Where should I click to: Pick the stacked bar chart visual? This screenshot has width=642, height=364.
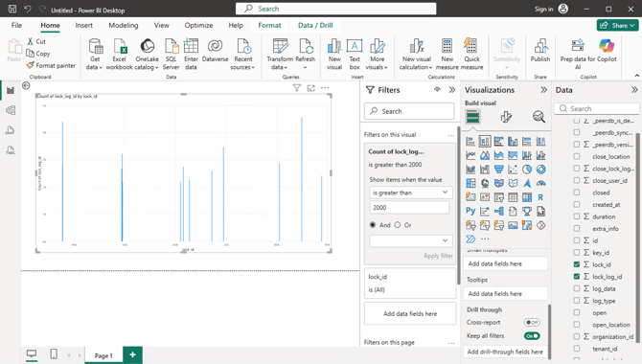pyautogui.click(x=470, y=142)
